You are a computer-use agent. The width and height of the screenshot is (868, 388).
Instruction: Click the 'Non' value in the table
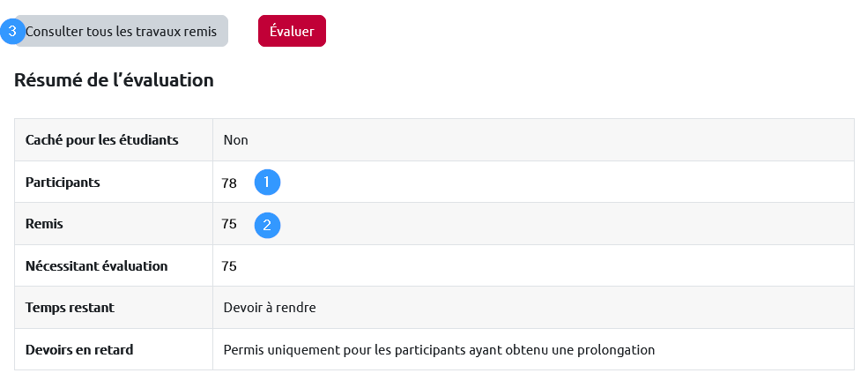pos(235,139)
